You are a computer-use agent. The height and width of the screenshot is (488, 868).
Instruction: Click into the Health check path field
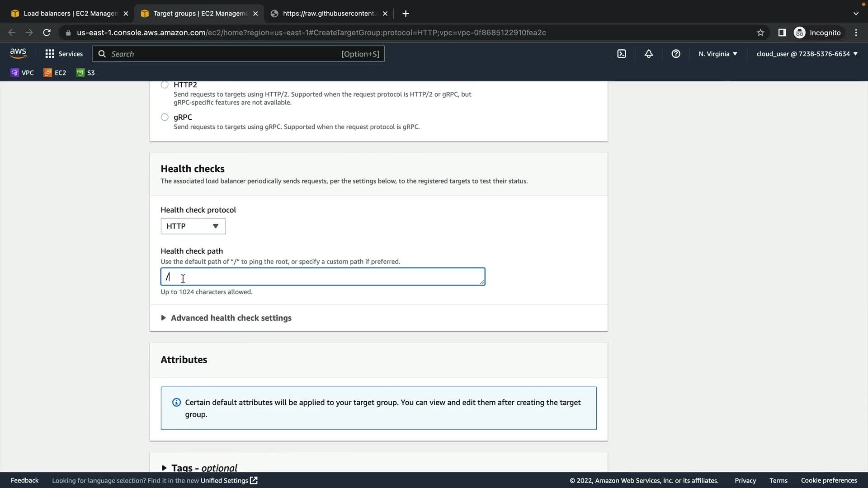pos(323,277)
